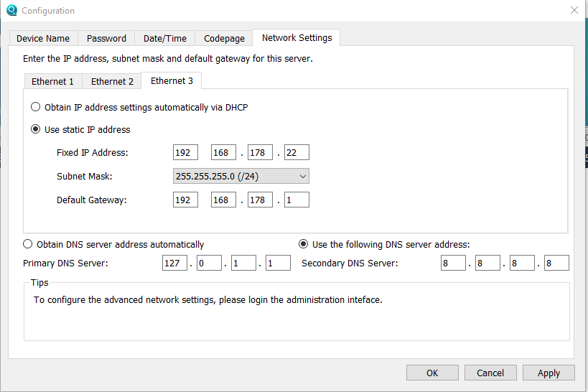This screenshot has height=392, width=588.
Task: Choose Use the following DNS server address
Action: click(304, 244)
